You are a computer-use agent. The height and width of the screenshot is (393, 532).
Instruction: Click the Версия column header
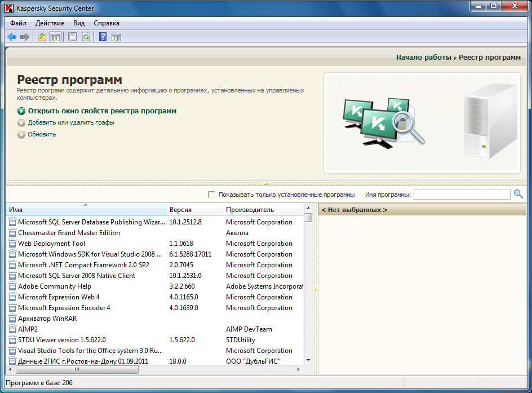pyautogui.click(x=194, y=210)
